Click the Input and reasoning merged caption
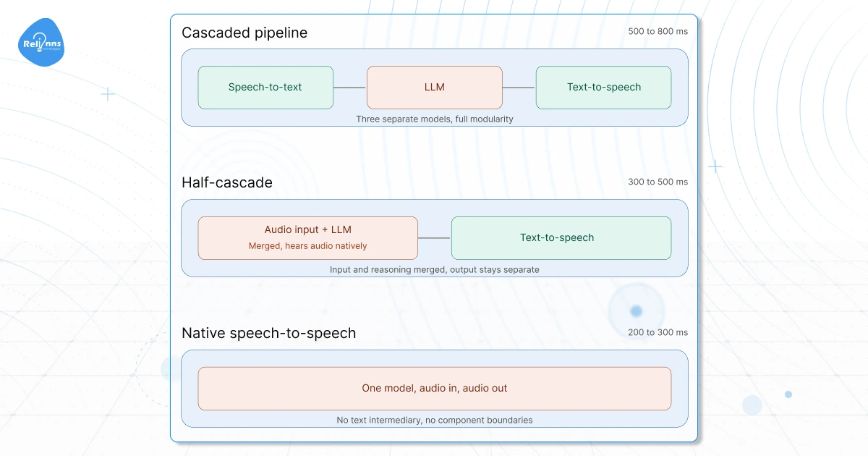The height and width of the screenshot is (456, 868). click(x=435, y=269)
